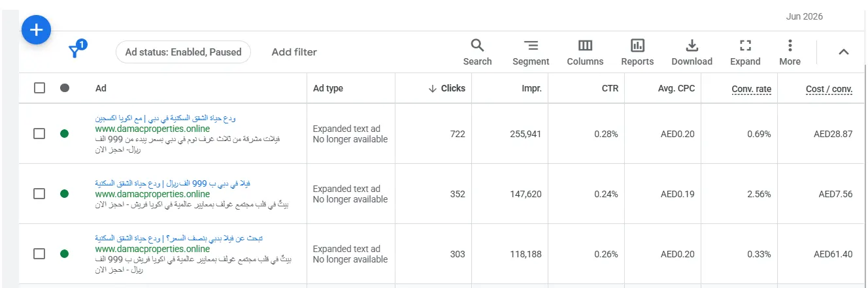Click the blue plus create button
This screenshot has width=868, height=288.
point(37,29)
